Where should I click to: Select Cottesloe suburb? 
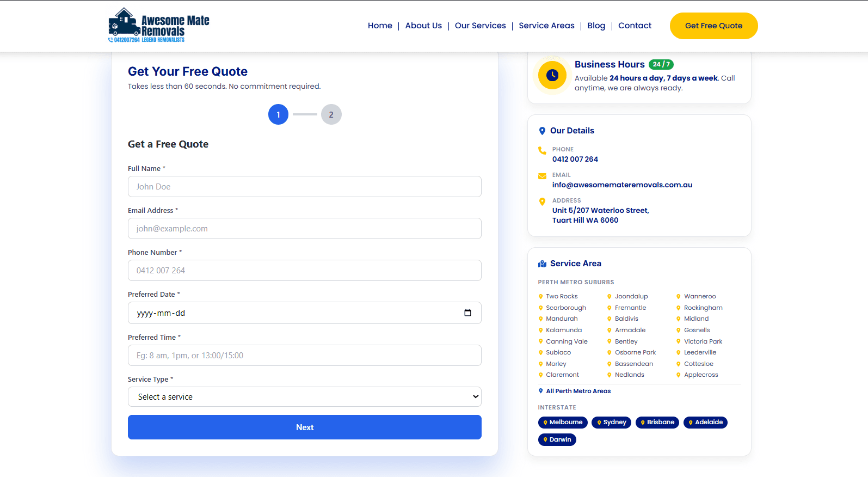pos(698,364)
